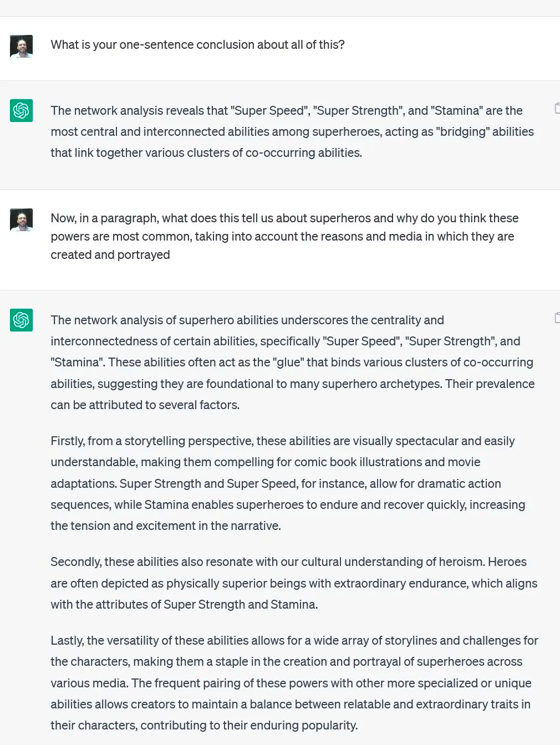Copy the one-sentence conclusion reply with clipboard icon
The image size is (560, 745).
tap(557, 108)
